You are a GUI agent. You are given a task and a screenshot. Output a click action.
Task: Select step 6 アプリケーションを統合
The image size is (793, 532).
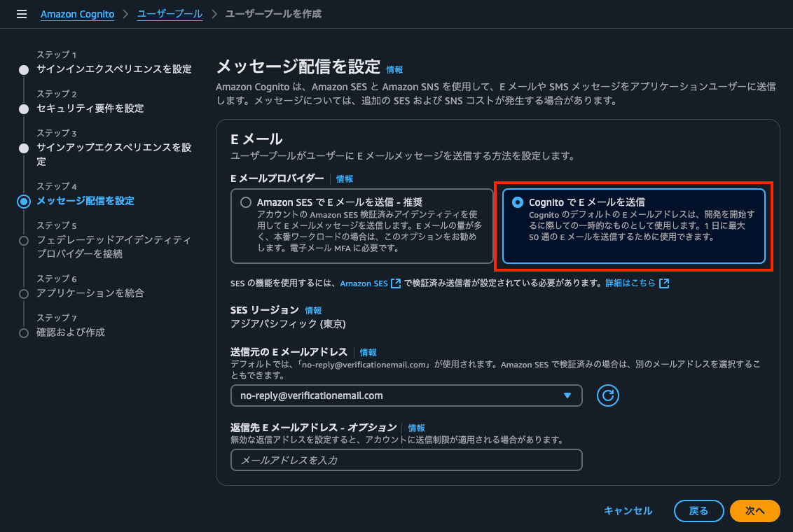click(x=90, y=293)
